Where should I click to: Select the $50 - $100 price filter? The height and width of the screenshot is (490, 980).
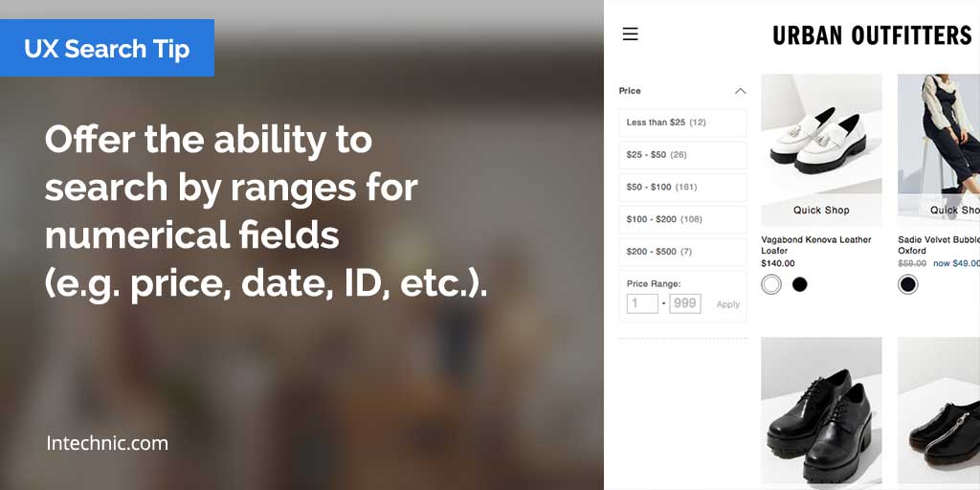pyautogui.click(x=682, y=188)
